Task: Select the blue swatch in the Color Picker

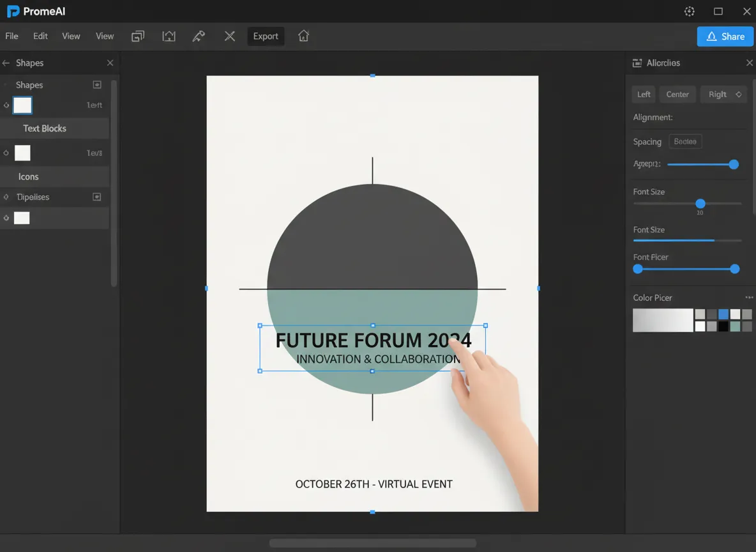Action: (x=723, y=314)
